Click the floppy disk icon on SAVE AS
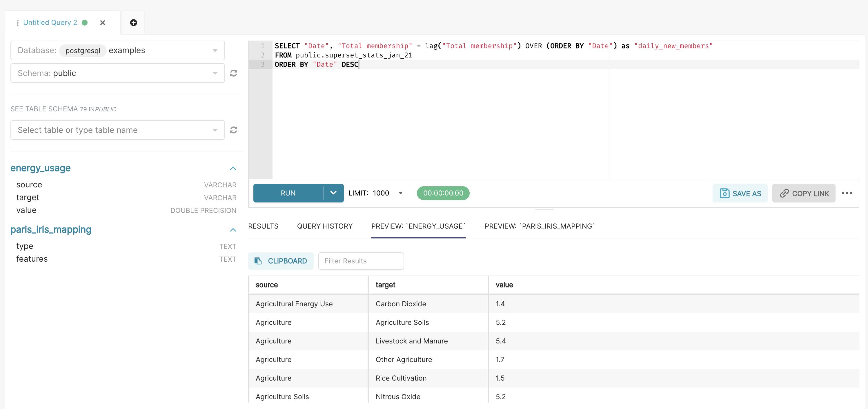 pyautogui.click(x=724, y=193)
